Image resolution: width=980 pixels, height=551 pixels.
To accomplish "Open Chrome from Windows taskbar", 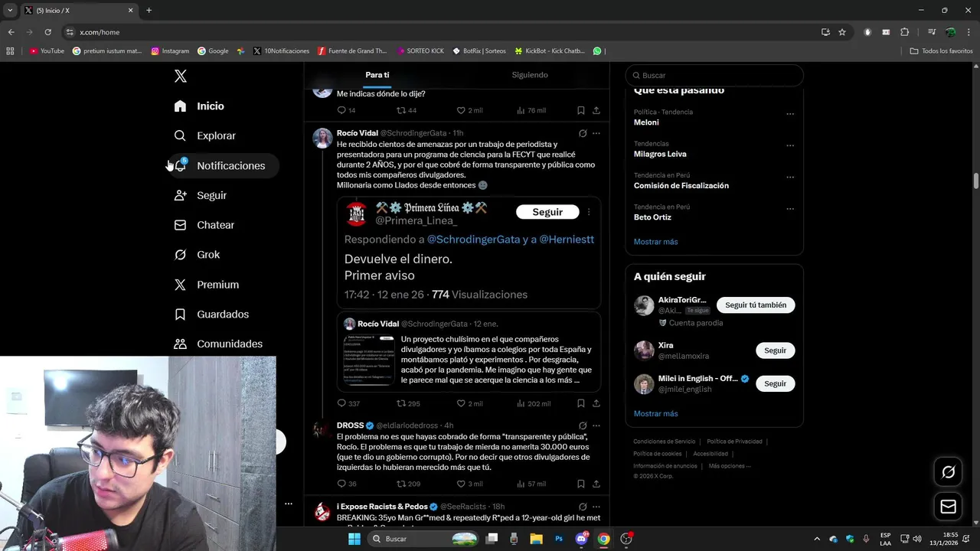I will coord(603,539).
